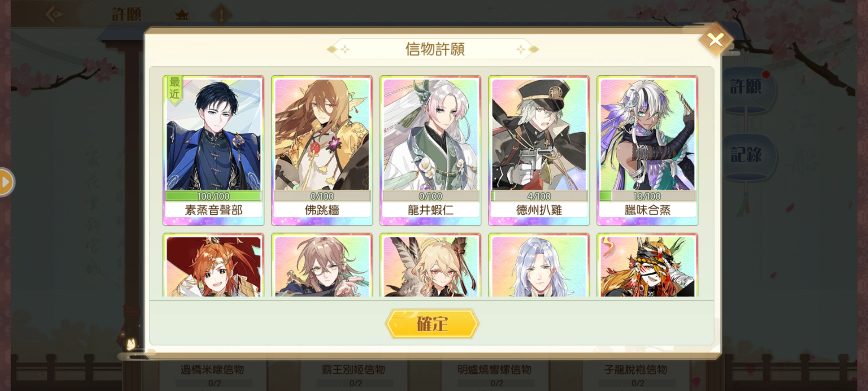The image size is (868, 391).
Task: Expand the side panel play arrow
Action: coord(6,182)
